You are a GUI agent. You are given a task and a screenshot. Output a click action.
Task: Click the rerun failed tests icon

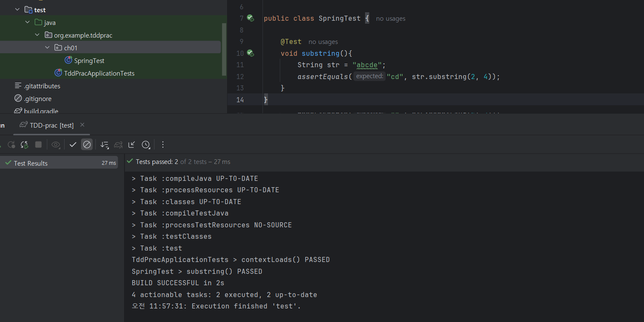point(11,145)
